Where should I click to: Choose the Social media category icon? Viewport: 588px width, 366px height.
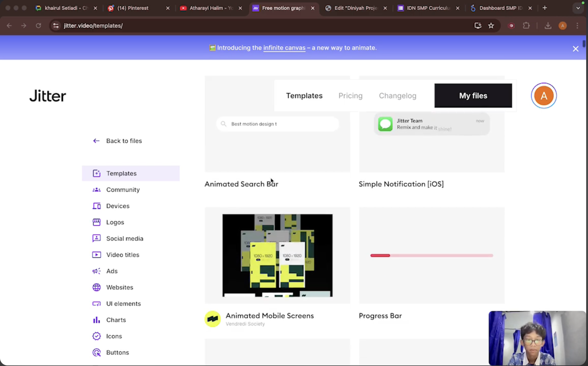tap(96, 238)
